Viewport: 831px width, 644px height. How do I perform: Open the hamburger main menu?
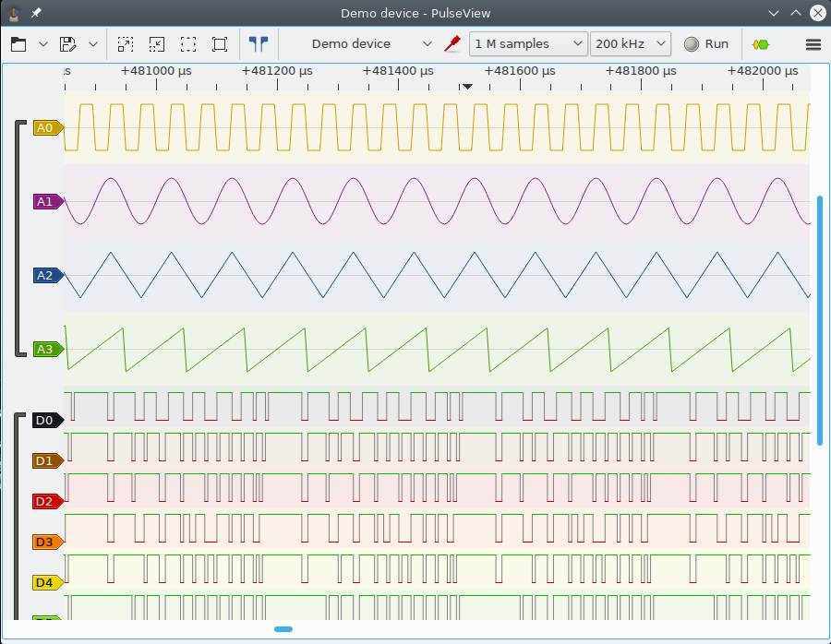pyautogui.click(x=813, y=44)
